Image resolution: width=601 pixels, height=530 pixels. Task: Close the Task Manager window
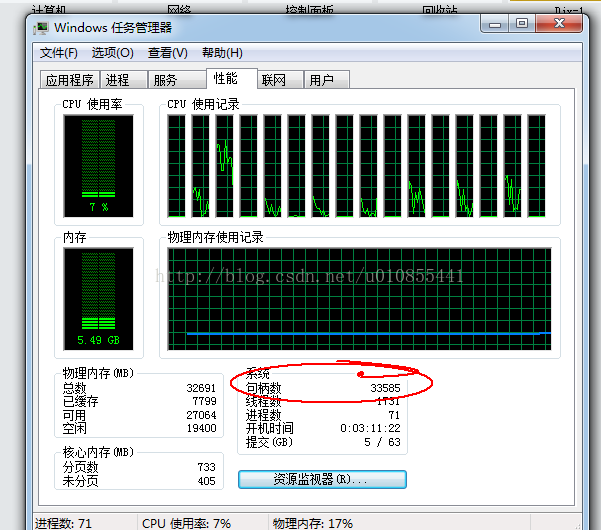[559, 24]
